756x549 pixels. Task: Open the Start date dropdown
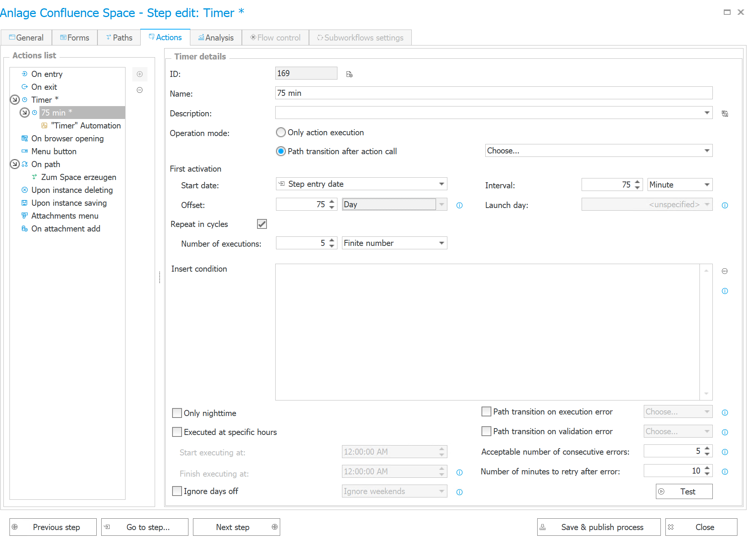441,184
